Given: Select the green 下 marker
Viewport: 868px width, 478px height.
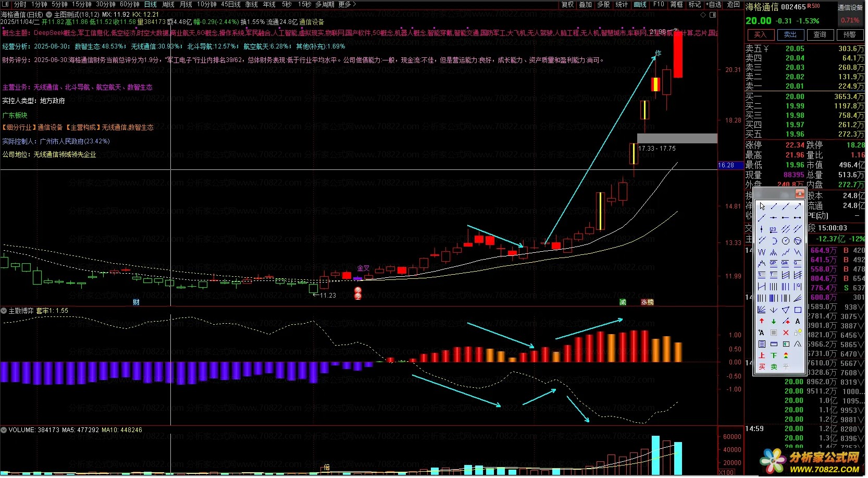Looking at the screenshot, I should coord(774,356).
